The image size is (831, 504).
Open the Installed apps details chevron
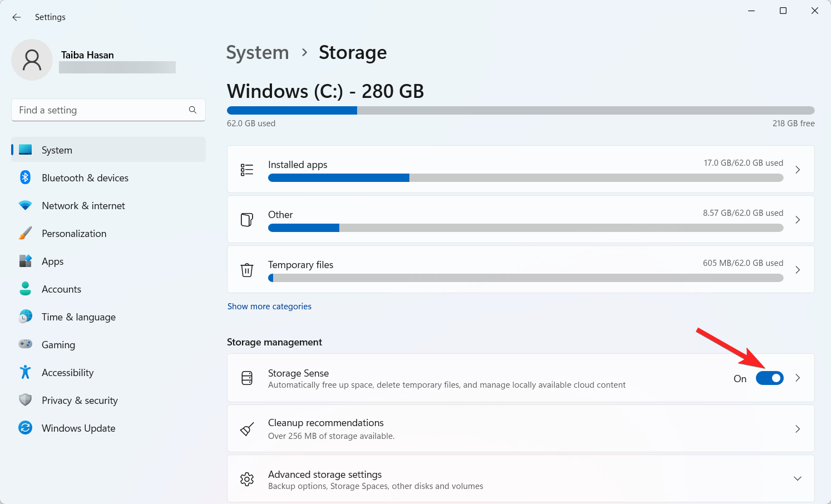coord(798,170)
